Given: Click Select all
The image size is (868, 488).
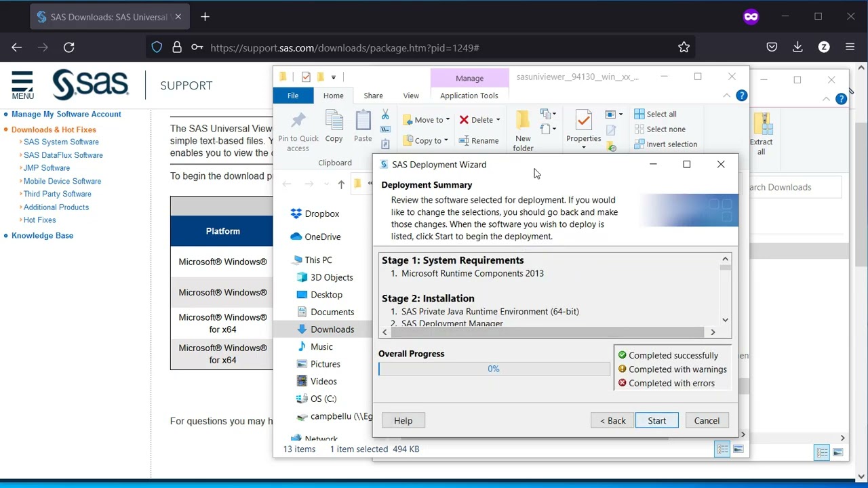Looking at the screenshot, I should [655, 114].
